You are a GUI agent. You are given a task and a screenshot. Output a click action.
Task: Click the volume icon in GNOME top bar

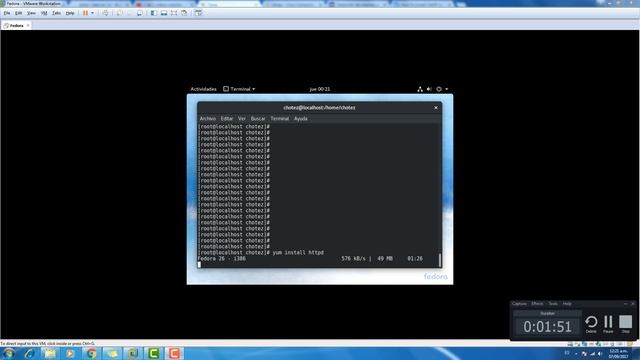tap(429, 89)
